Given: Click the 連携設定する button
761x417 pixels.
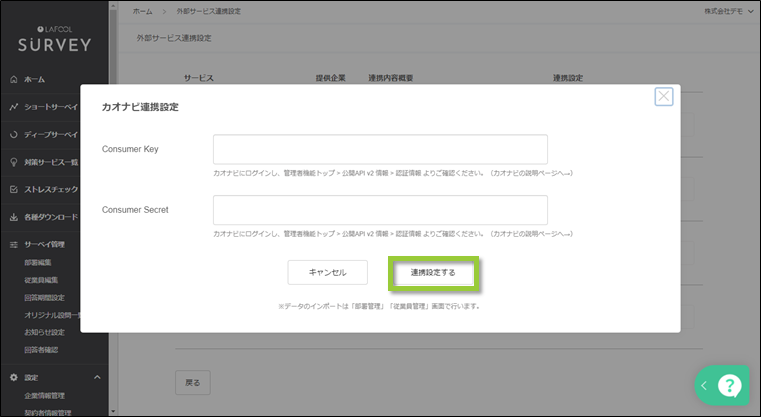Looking at the screenshot, I should click(x=433, y=272).
